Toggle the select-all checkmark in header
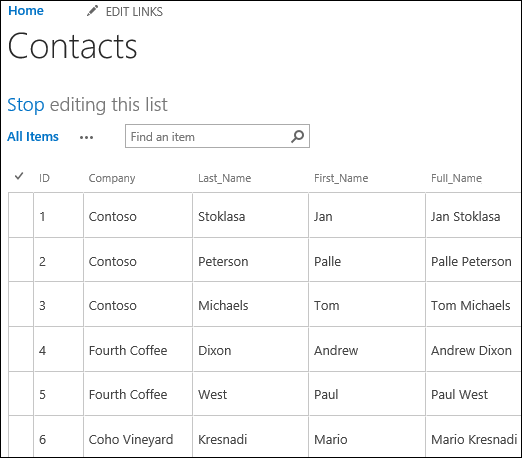Screen dimensions: 522x458 pos(19,176)
